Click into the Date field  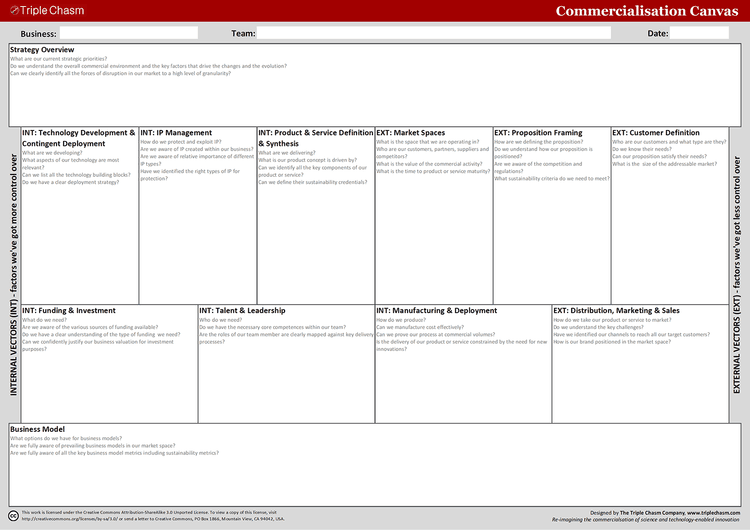point(699,33)
